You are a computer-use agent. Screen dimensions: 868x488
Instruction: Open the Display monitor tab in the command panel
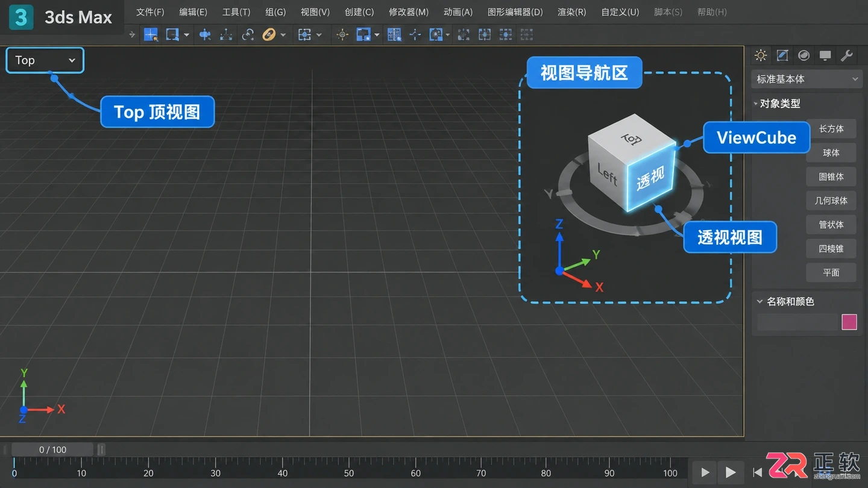coord(825,56)
